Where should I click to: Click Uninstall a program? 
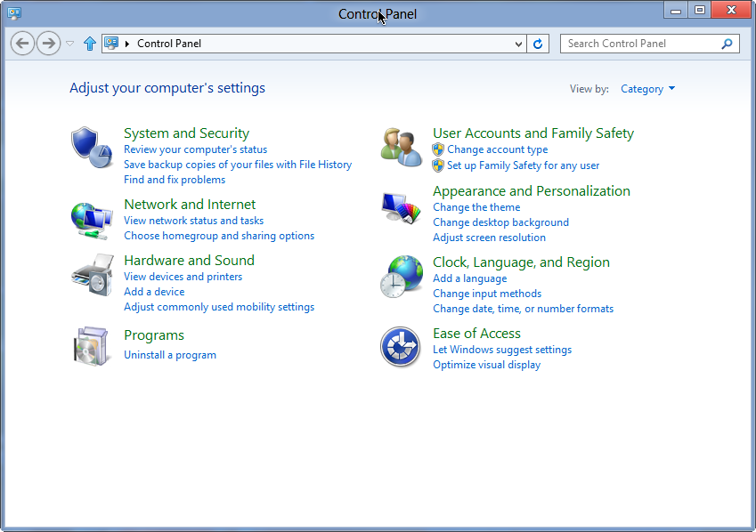[x=170, y=355]
